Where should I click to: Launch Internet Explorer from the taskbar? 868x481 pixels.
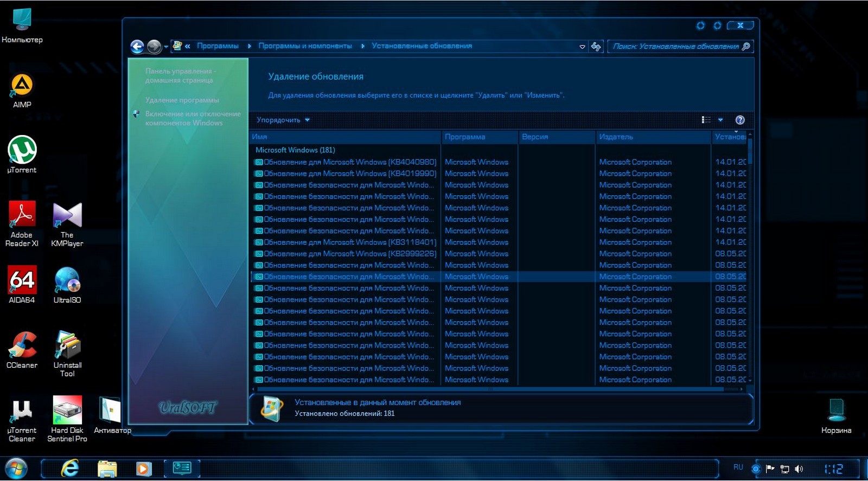point(69,468)
